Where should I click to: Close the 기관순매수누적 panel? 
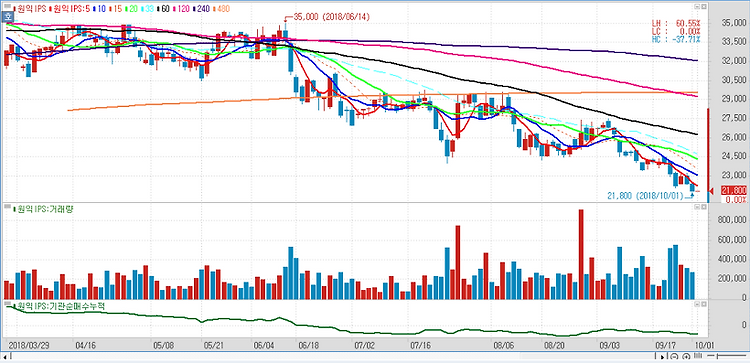704,304
